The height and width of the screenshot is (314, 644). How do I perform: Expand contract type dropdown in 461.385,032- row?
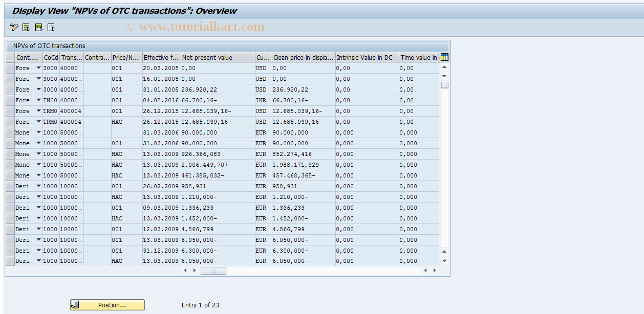click(x=38, y=175)
